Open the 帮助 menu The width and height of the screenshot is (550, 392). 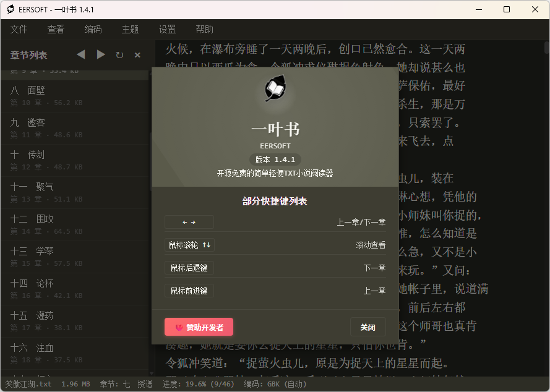point(204,29)
